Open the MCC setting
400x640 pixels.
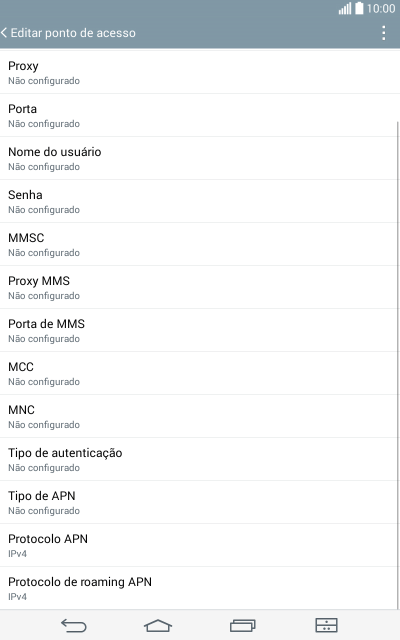pos(198,373)
